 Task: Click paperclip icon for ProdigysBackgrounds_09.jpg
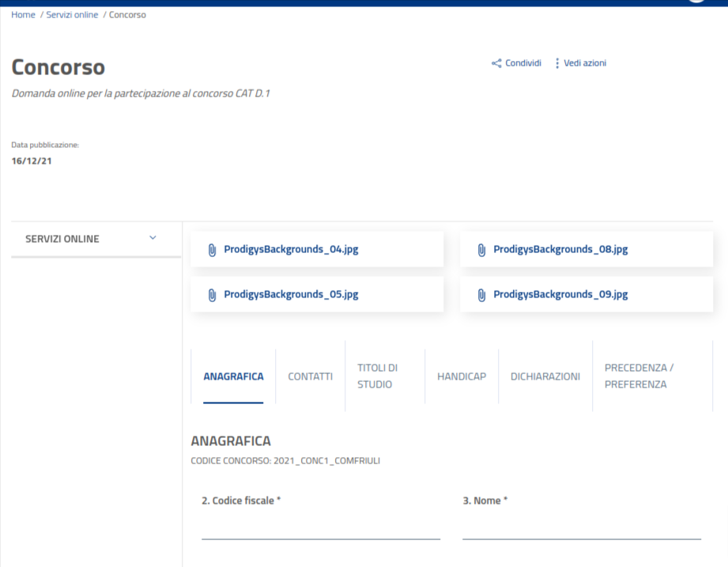[481, 294]
